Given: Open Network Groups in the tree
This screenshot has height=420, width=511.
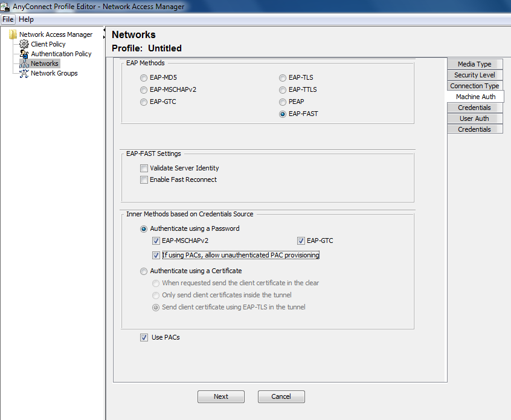Looking at the screenshot, I should (54, 73).
